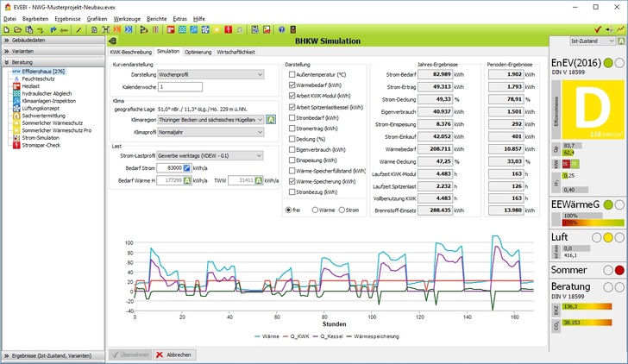Click the calculator toolbar icon
The image size is (628, 364).
pos(254,29)
